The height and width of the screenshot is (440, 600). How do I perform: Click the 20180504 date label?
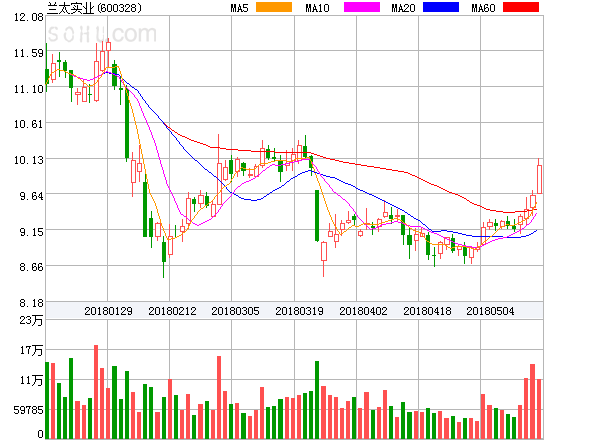point(490,311)
